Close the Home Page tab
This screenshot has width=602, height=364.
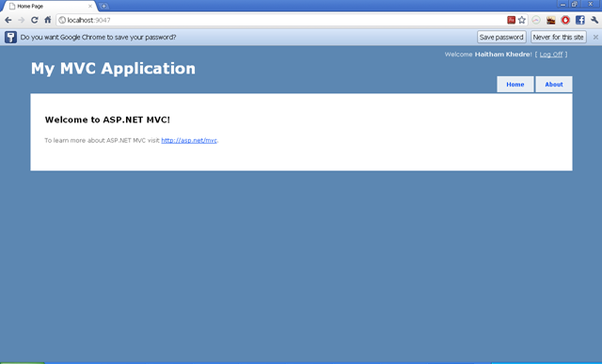[90, 7]
